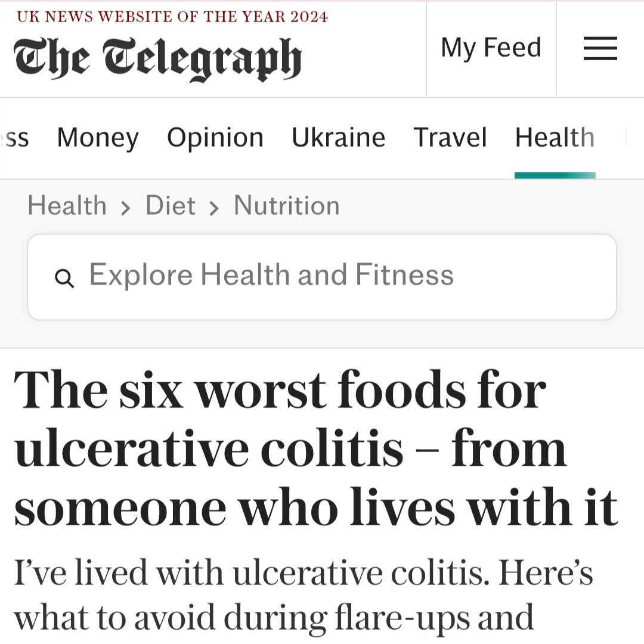This screenshot has width=644, height=644.
Task: Open the Diet breadcrumb link
Action: [170, 206]
